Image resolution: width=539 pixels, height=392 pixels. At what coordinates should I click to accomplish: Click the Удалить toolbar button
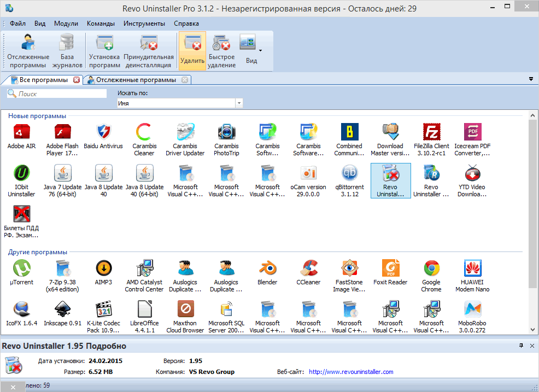[192, 51]
